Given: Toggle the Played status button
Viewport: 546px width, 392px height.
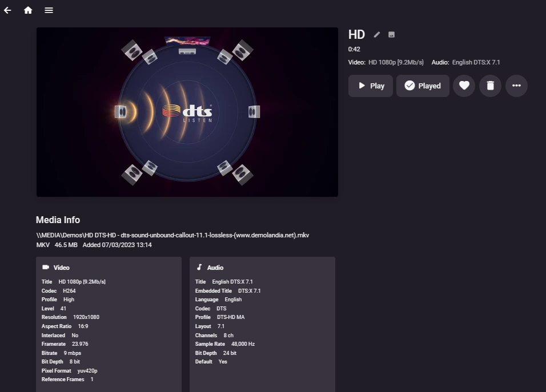Looking at the screenshot, I should click(423, 86).
